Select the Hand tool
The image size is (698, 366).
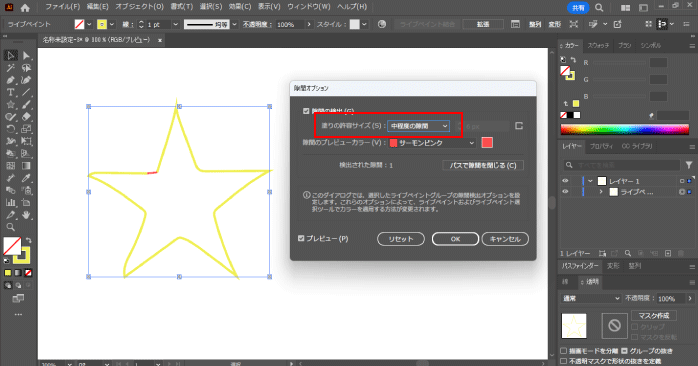click(x=26, y=215)
